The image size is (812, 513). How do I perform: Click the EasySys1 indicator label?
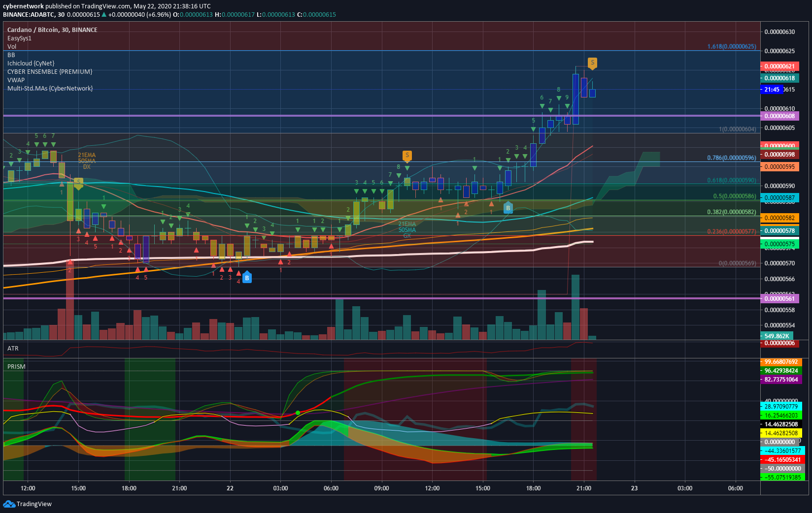point(19,38)
